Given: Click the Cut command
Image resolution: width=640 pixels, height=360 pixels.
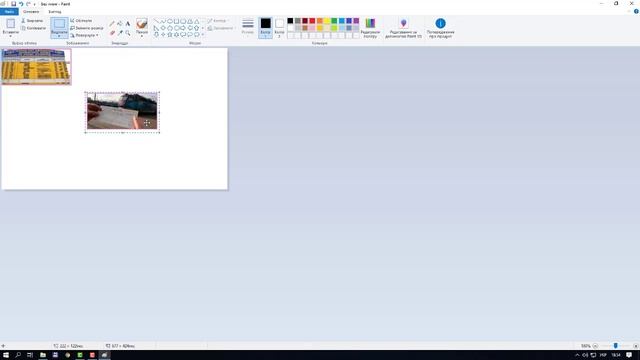Looking at the screenshot, I should tap(32, 20).
